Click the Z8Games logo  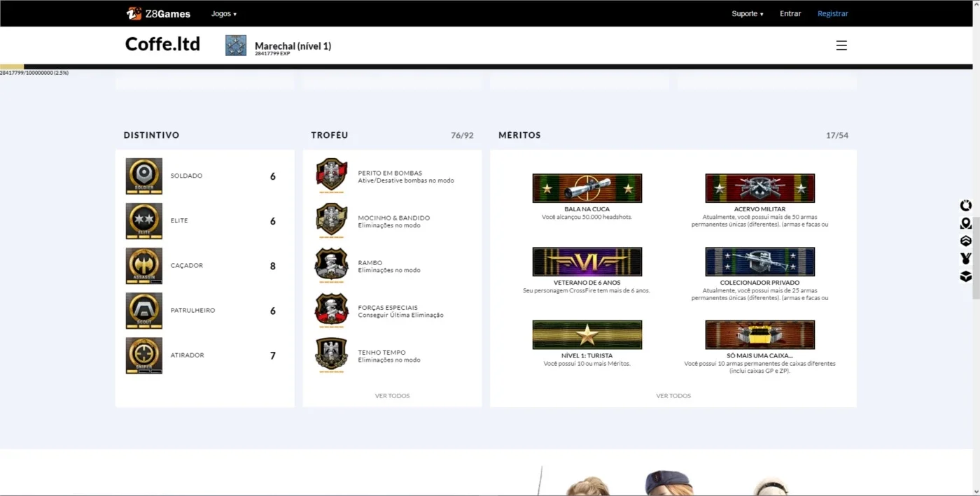(158, 13)
